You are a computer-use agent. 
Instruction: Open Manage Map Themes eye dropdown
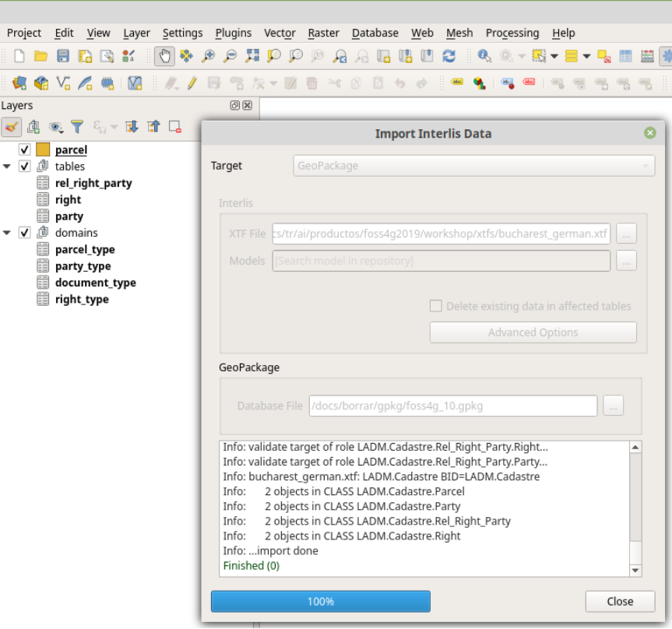56,127
